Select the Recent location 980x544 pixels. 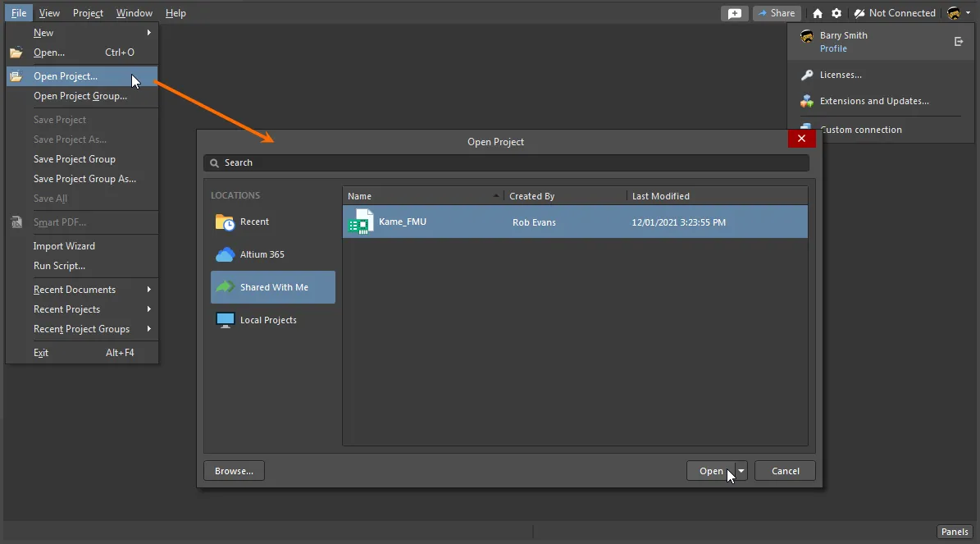pyautogui.click(x=273, y=222)
